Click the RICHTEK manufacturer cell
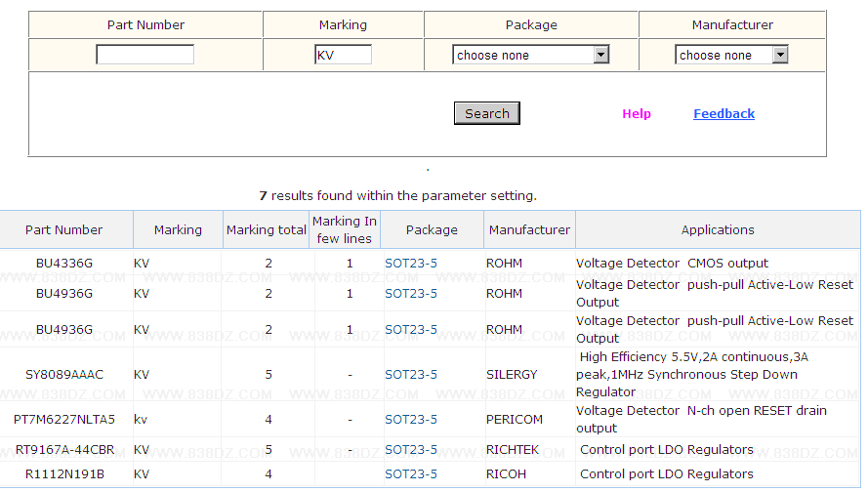 click(513, 450)
